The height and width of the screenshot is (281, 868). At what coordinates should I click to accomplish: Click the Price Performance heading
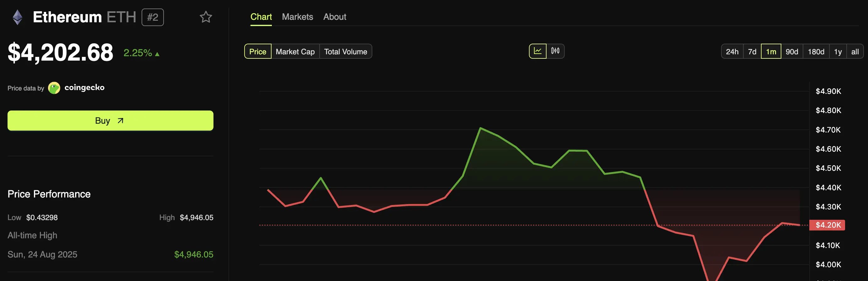[x=49, y=194]
